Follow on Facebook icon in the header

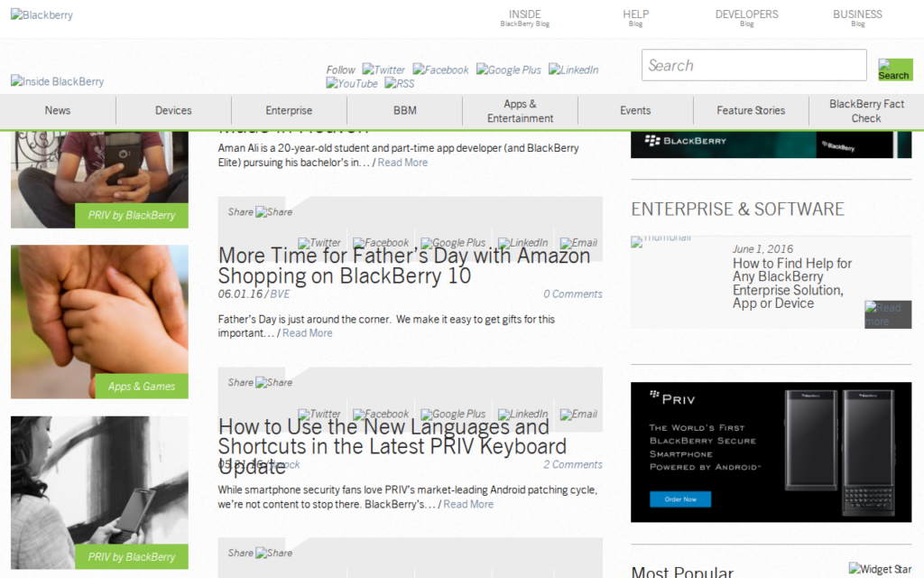(440, 70)
